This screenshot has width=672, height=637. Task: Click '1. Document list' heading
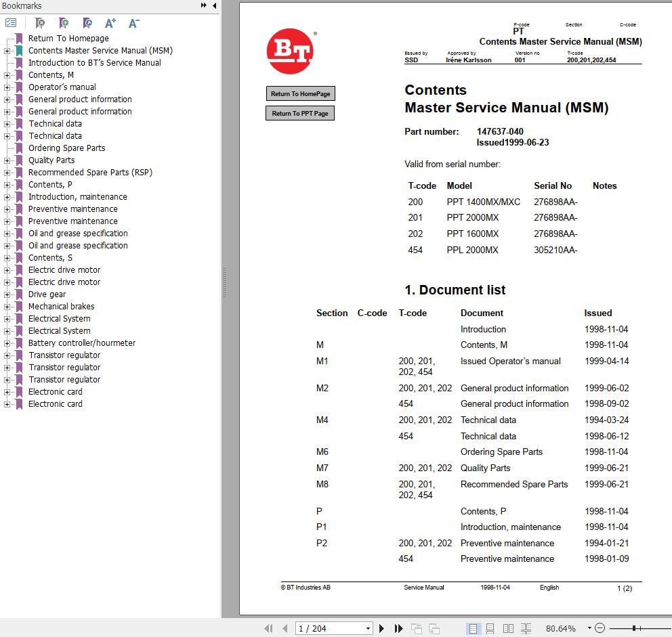pyautogui.click(x=455, y=290)
